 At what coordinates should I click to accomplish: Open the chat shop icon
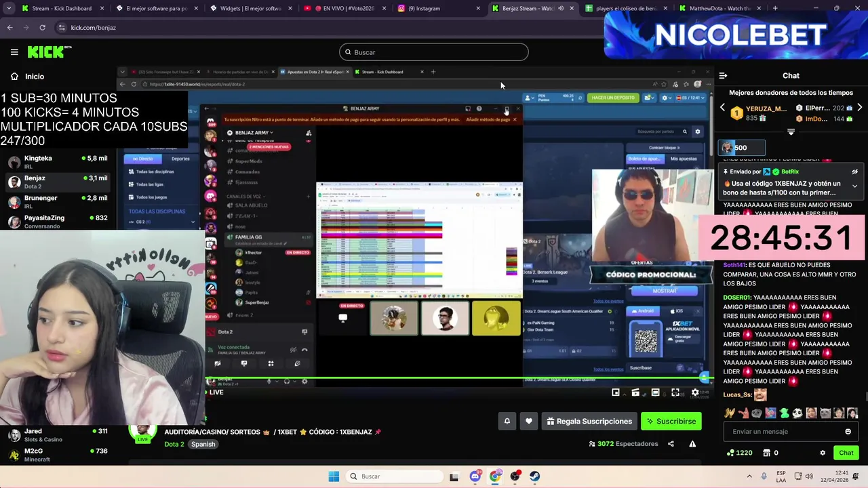pyautogui.click(x=767, y=453)
